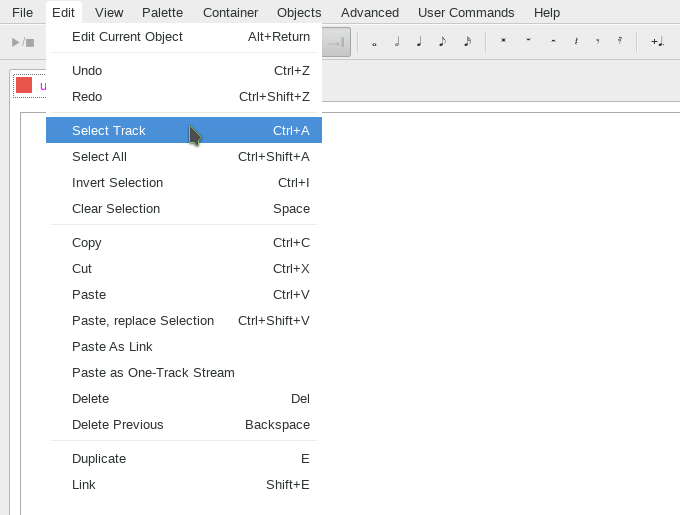
Task: Choose Delete Previous entry
Action: click(x=184, y=425)
